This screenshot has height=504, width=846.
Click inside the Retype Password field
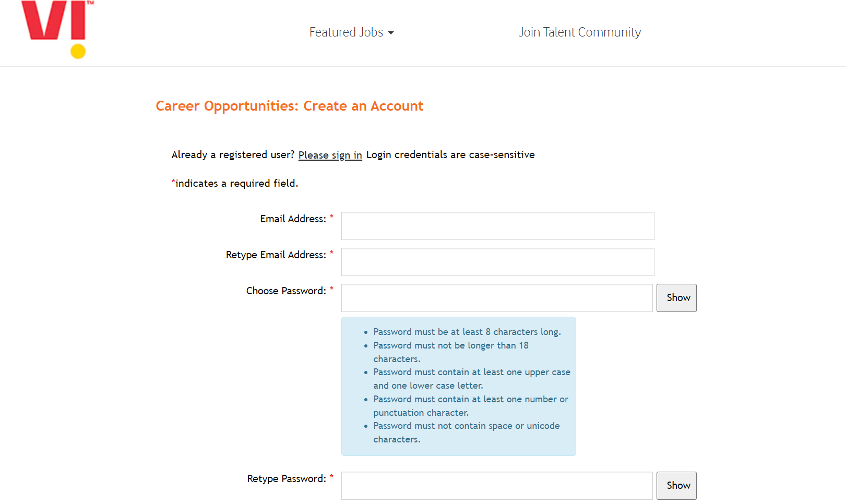coord(496,486)
